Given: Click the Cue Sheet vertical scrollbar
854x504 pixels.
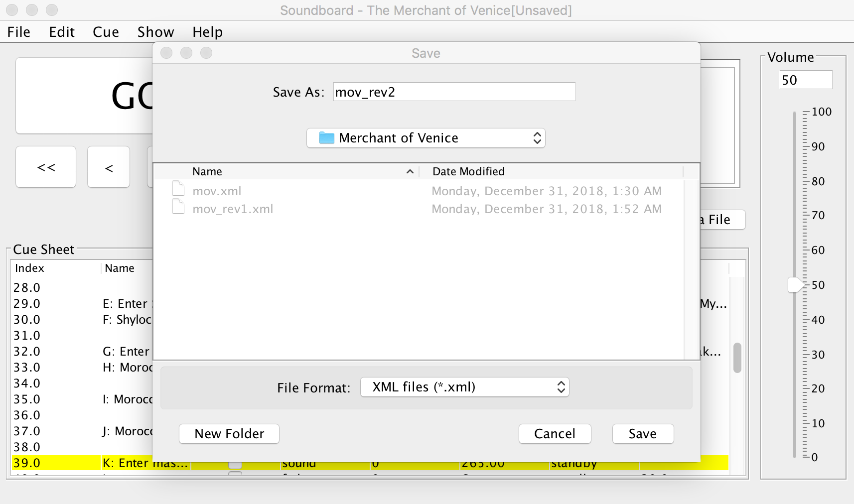Looking at the screenshot, I should pos(737,358).
